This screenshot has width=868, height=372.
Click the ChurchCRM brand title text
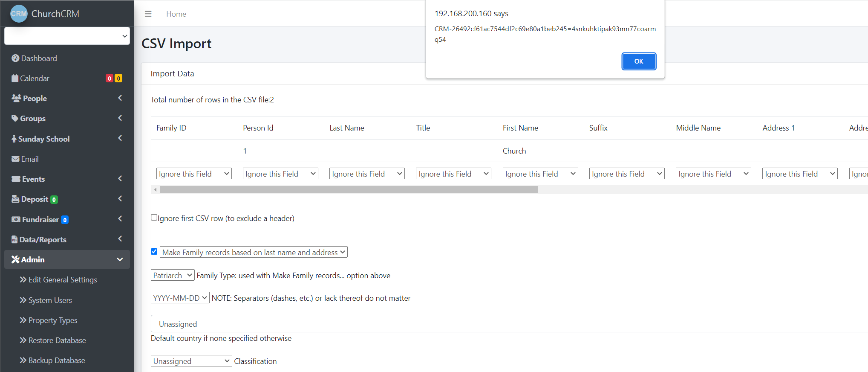click(55, 14)
